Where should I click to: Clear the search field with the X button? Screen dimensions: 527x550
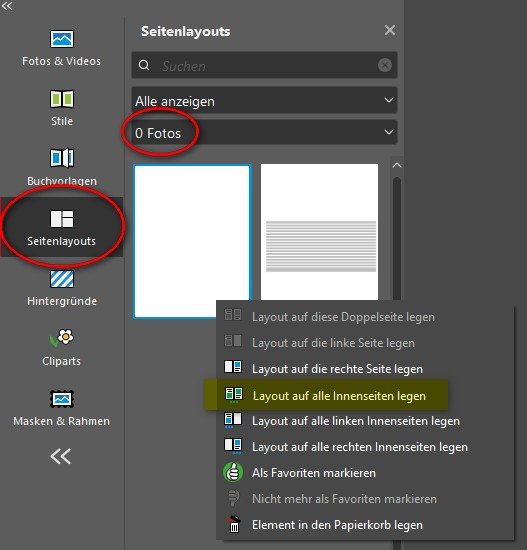pyautogui.click(x=385, y=65)
